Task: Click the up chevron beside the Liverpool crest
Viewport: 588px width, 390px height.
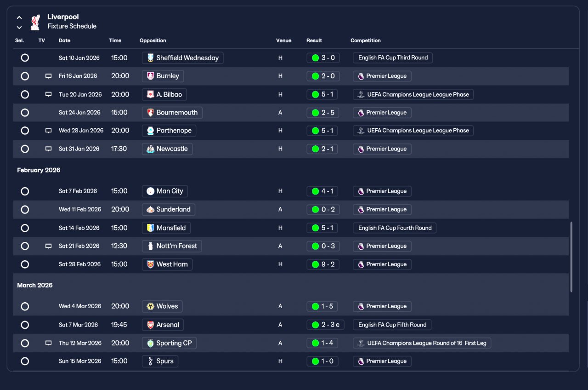Action: point(19,17)
